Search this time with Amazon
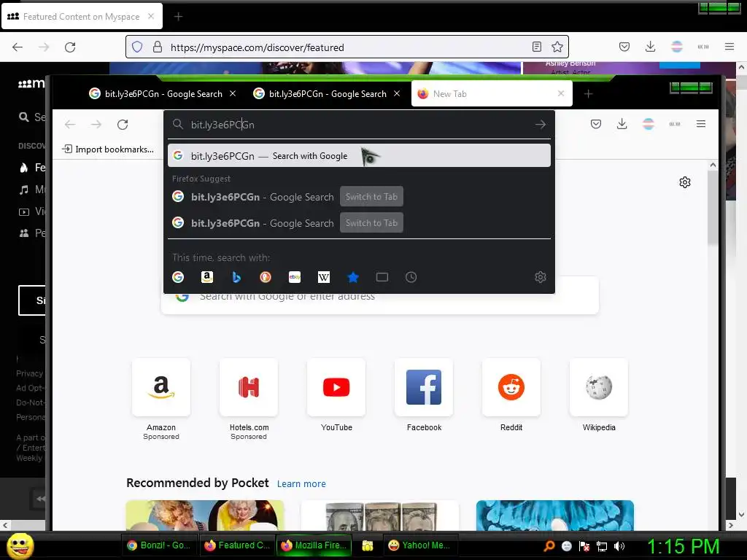 [206, 277]
